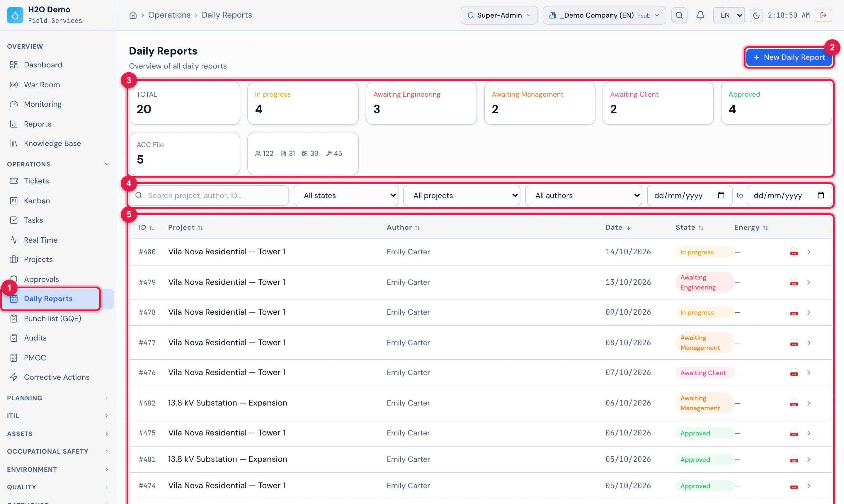Image resolution: width=844 pixels, height=504 pixels.
Task: Open the EN language dropdown
Action: [x=729, y=15]
